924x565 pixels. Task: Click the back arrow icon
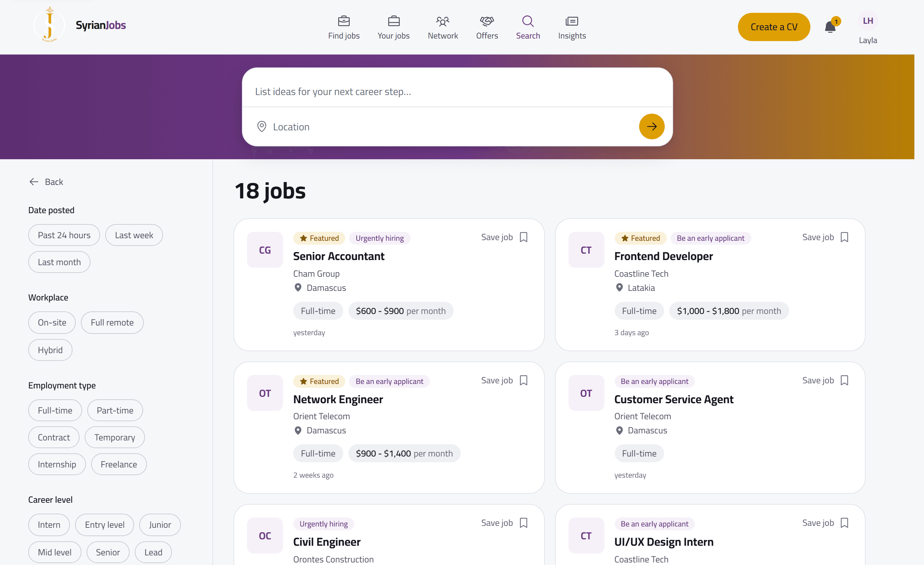click(x=34, y=182)
